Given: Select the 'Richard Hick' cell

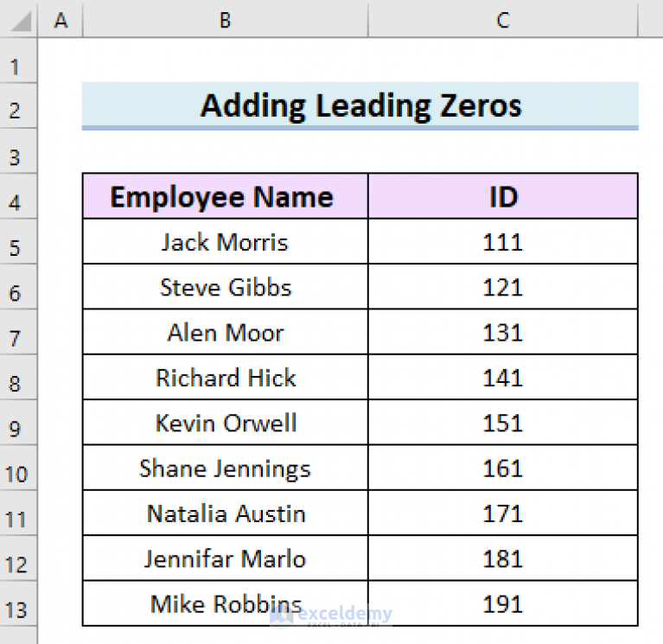Looking at the screenshot, I should pos(226,377).
